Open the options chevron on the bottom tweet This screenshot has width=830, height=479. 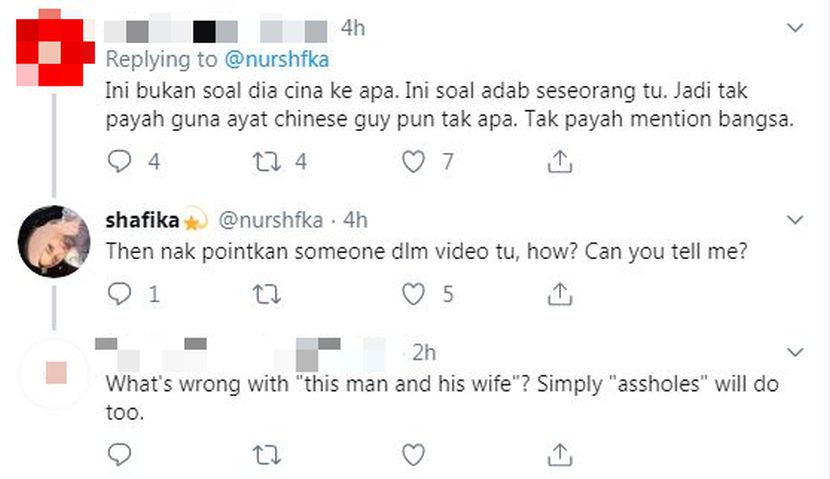(x=795, y=353)
